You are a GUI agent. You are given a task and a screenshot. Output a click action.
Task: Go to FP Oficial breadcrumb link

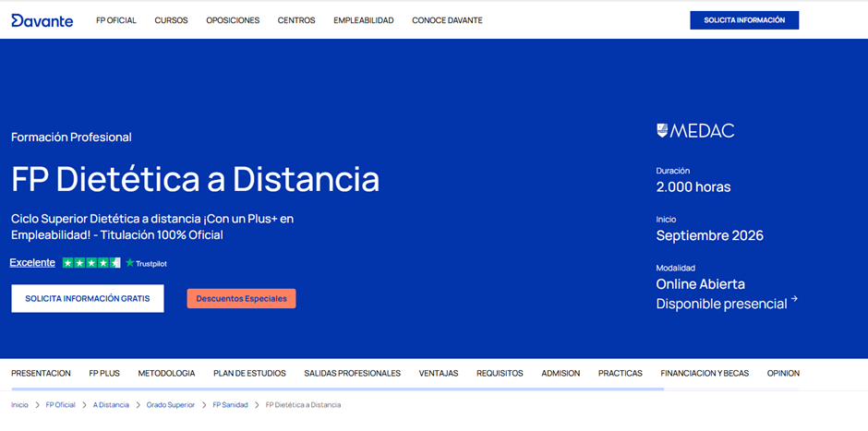(60, 405)
